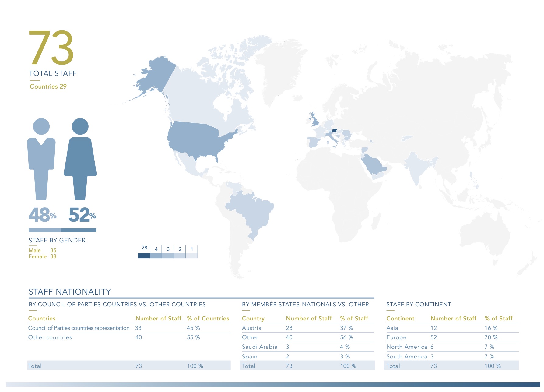Image resolution: width=544 pixels, height=392 pixels.
Task: Click the 'STAFF BY GENDER' heading
Action: [57, 240]
